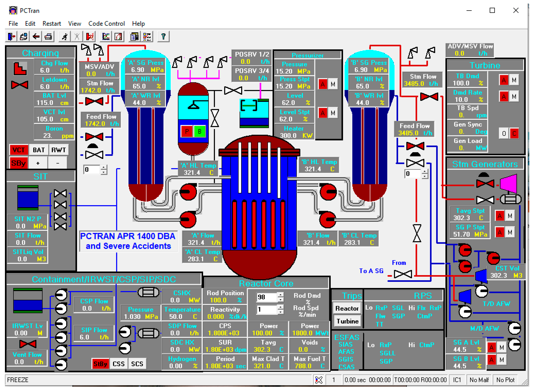Click the exit door toolbar icon
Viewport: 533px width, 392px height.
[11, 37]
